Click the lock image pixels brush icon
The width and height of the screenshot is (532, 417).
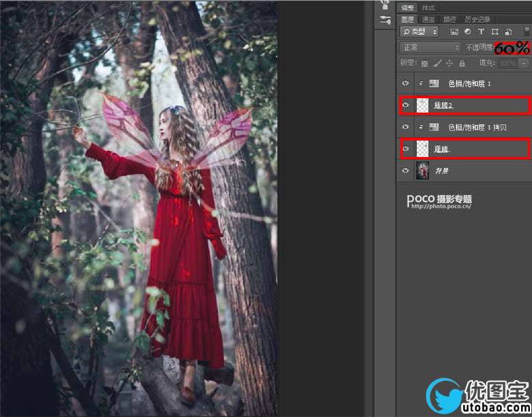click(438, 63)
